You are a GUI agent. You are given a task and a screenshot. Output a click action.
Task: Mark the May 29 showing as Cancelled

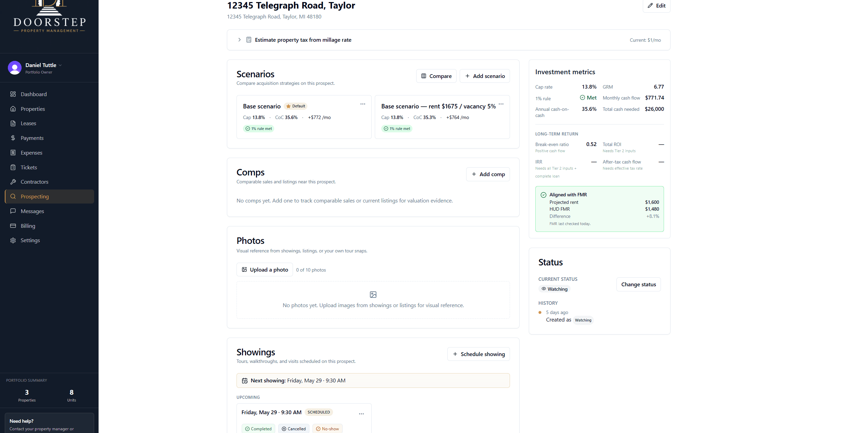coord(294,429)
